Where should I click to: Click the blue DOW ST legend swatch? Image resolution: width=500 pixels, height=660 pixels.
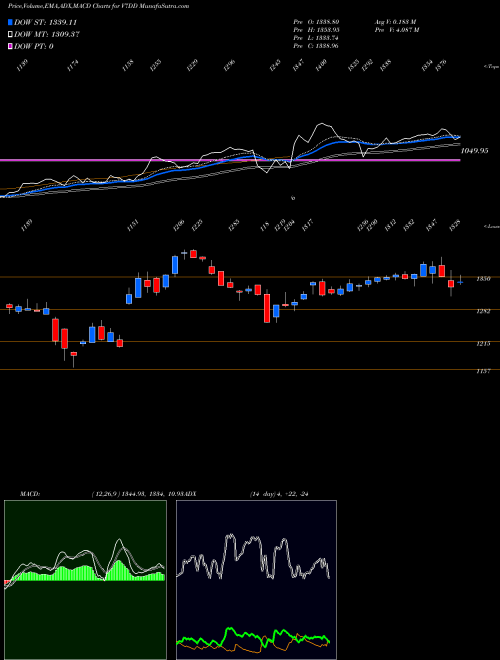coord(11,23)
